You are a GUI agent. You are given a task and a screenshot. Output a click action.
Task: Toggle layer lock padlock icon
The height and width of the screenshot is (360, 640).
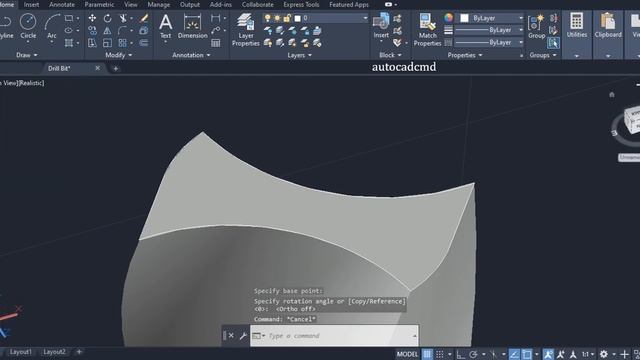point(287,18)
